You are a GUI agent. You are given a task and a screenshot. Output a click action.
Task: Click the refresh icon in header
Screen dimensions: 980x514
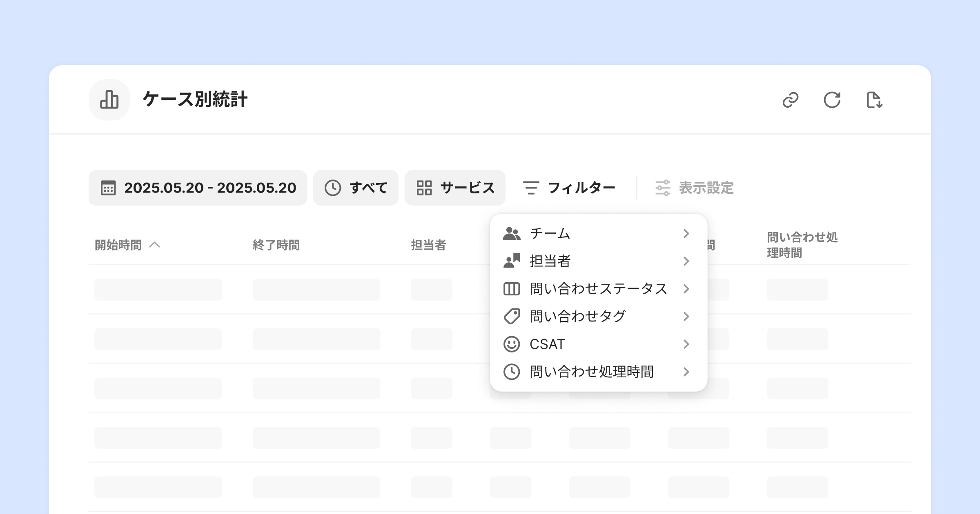click(832, 100)
